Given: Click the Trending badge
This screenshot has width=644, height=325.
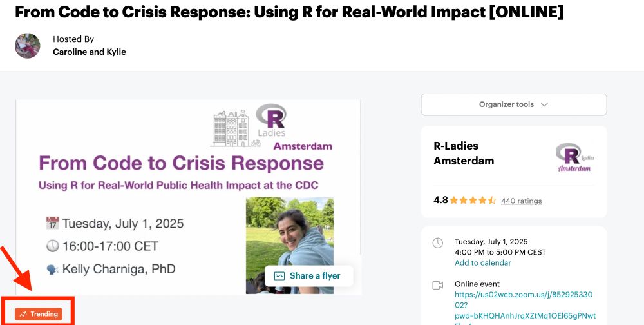Looking at the screenshot, I should tap(39, 314).
